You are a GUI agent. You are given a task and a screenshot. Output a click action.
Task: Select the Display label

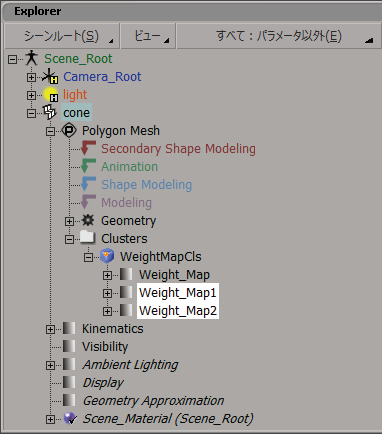(x=103, y=383)
